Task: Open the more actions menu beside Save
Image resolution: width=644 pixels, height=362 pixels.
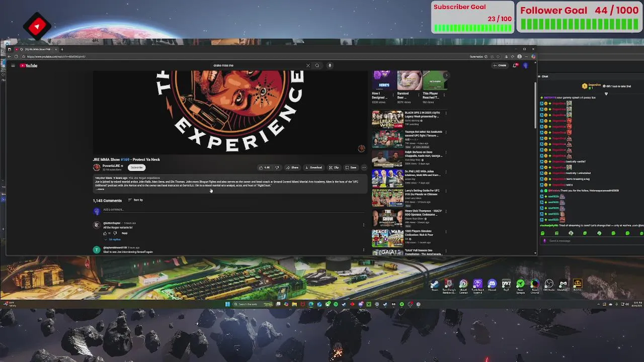Action: click(x=364, y=167)
